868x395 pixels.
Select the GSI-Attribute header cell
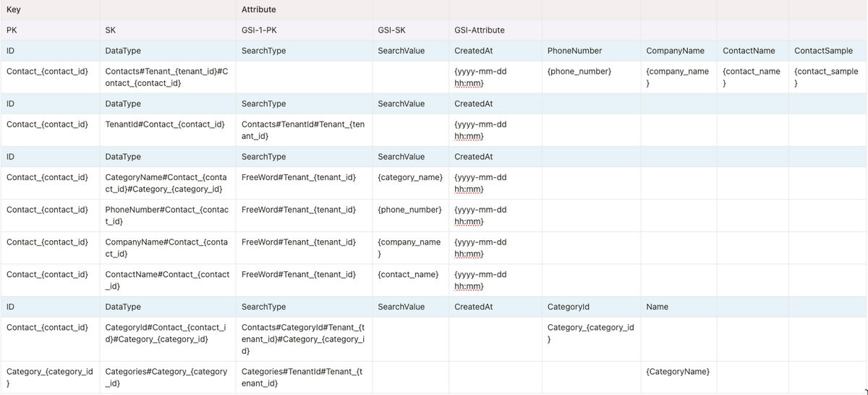click(495, 30)
